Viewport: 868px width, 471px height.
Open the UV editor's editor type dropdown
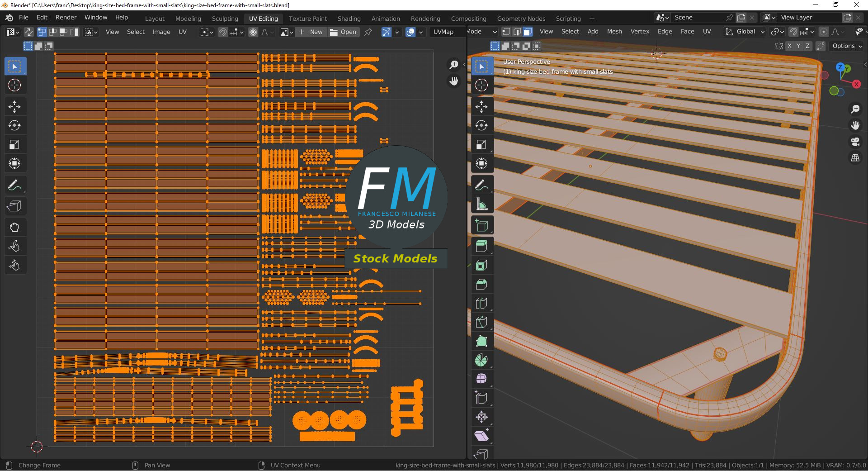click(x=13, y=32)
